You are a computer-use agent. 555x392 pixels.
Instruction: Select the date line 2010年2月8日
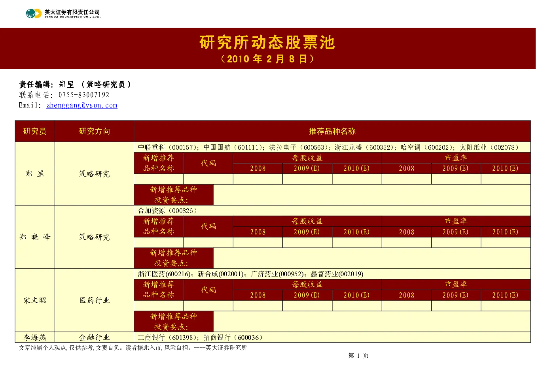[267, 59]
